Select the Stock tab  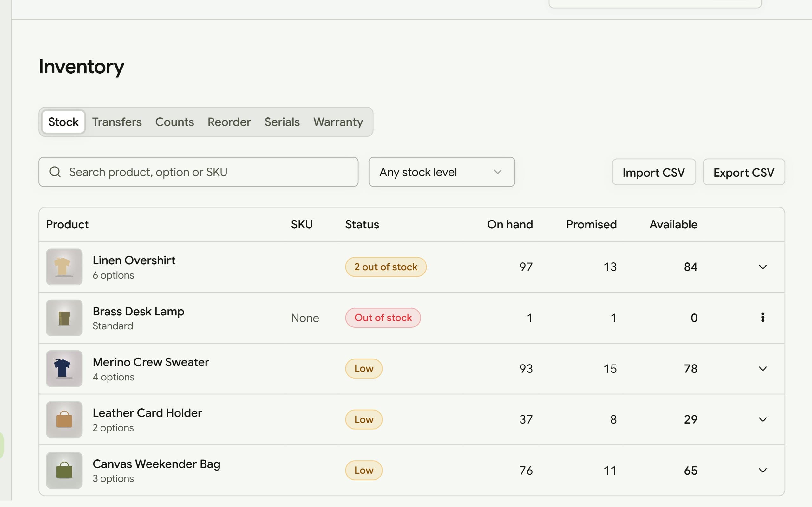point(63,122)
